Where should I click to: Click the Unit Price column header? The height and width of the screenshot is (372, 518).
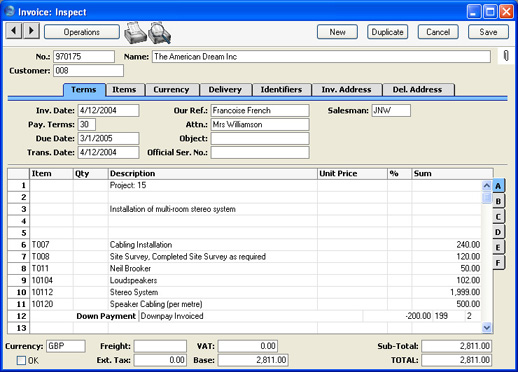[352, 174]
